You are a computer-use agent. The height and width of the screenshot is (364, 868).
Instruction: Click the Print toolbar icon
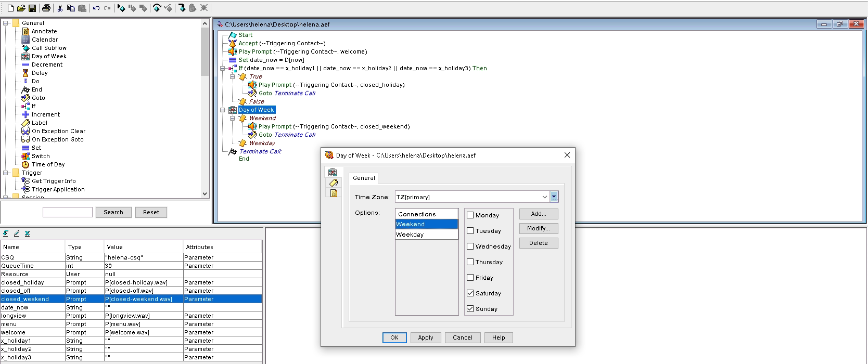(46, 8)
